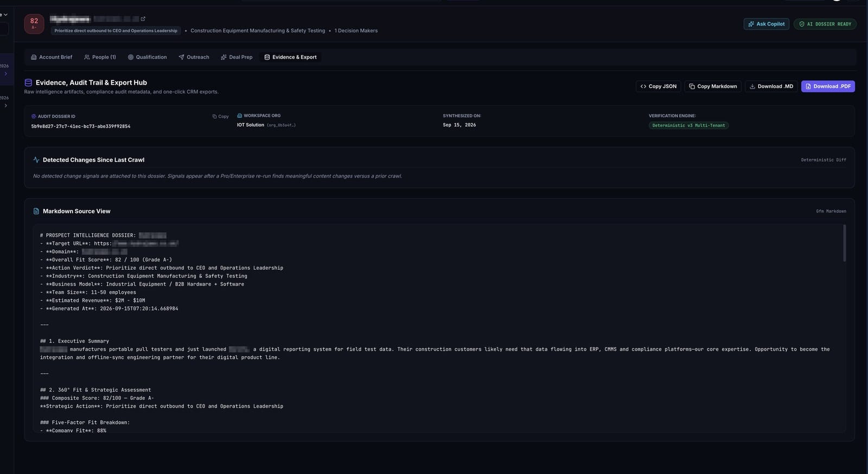Click the Markdown Source View scrollbar
868x474 pixels.
pyautogui.click(x=844, y=243)
